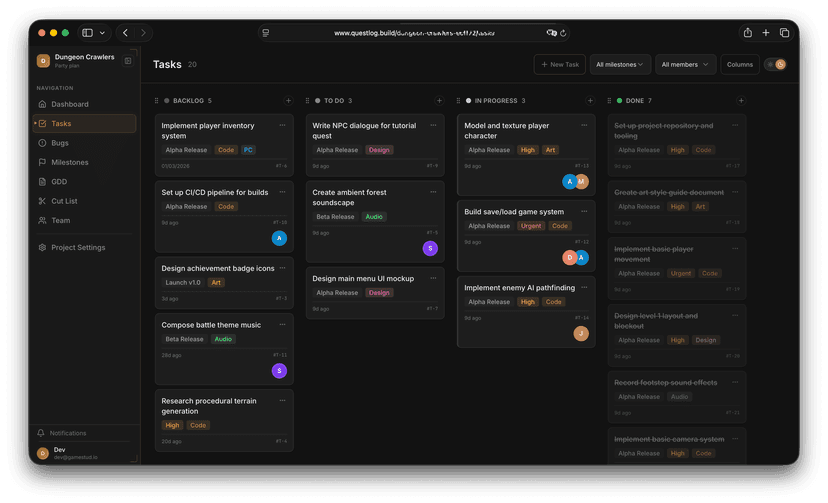The image size is (828, 503).
Task: Open the All milestones filter dropdown
Action: (x=620, y=64)
